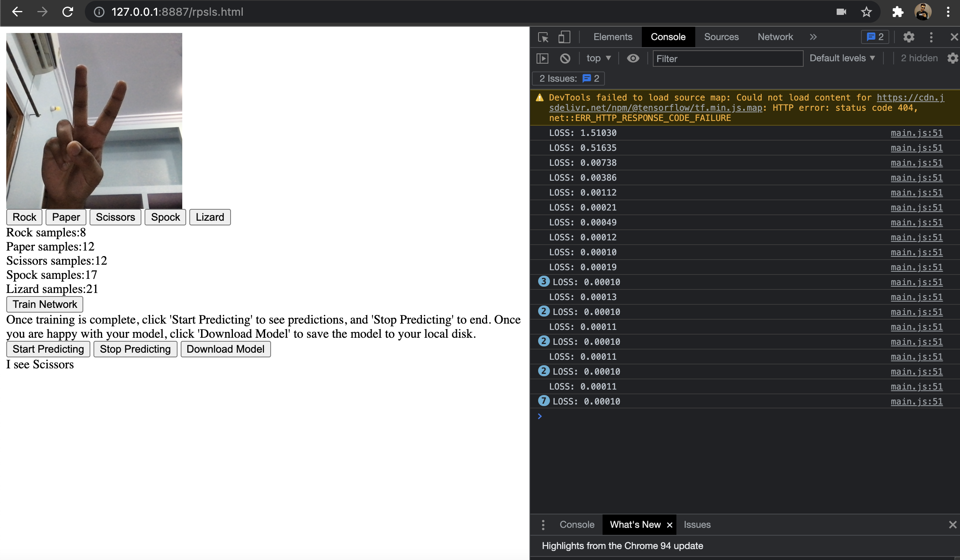Open main.js:51 source link

pos(916,133)
